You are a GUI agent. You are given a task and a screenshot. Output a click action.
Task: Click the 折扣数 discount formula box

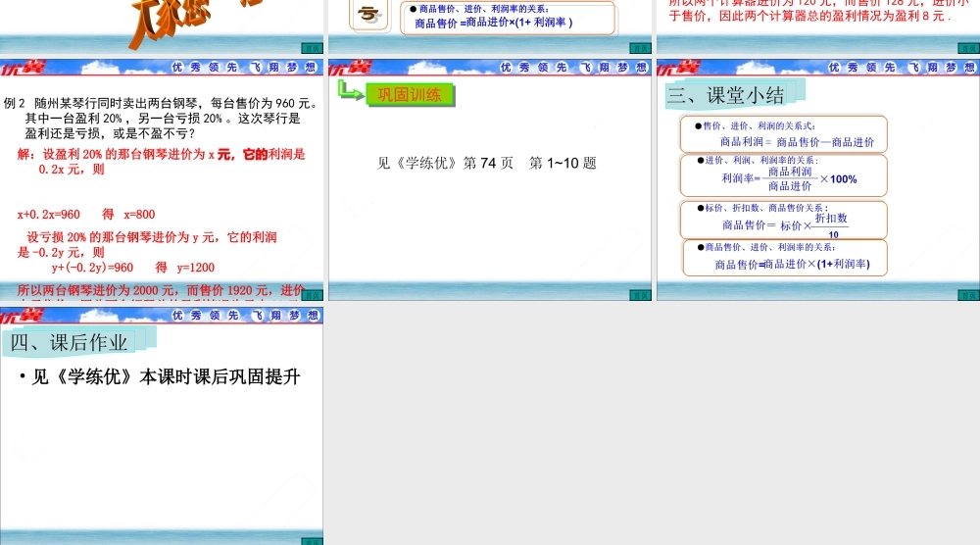tap(783, 220)
